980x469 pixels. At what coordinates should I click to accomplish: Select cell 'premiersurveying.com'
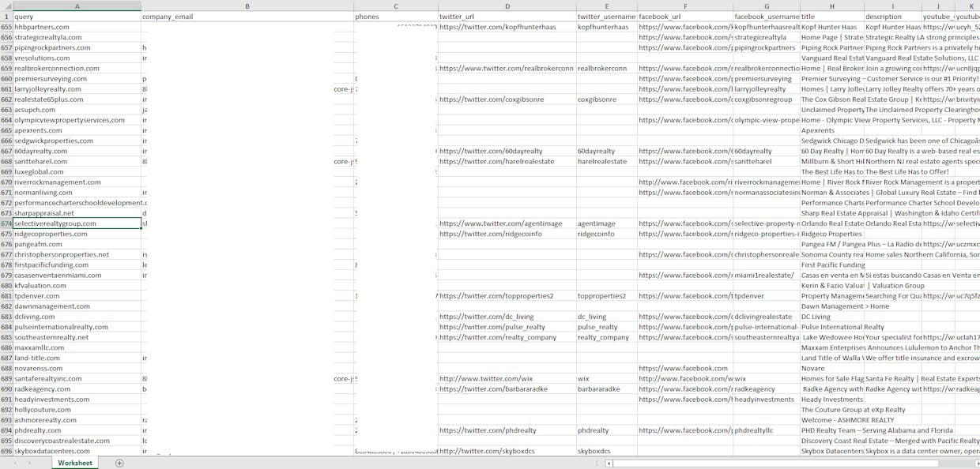(x=77, y=79)
